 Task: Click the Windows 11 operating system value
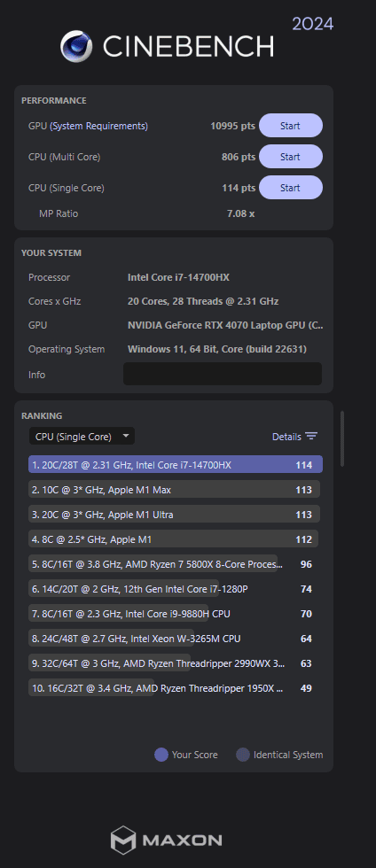pos(217,349)
